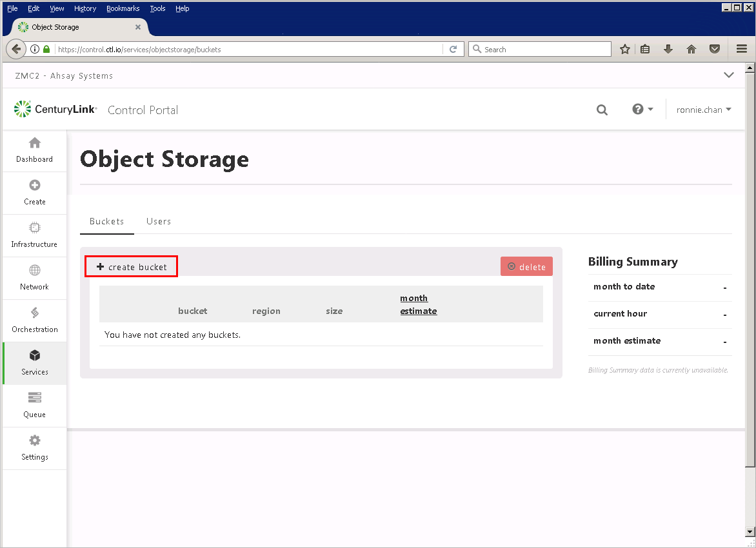This screenshot has width=756, height=548.
Task: Click the Billing Summary unavailable note
Action: pos(658,370)
